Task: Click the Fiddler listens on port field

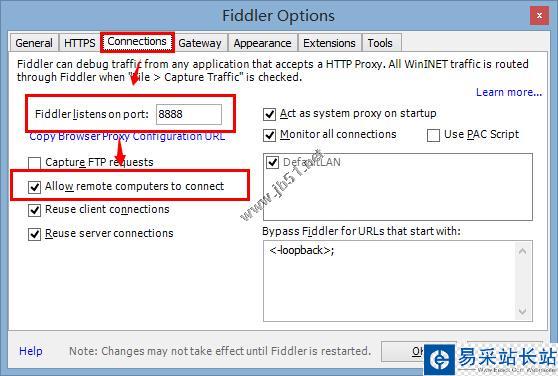Action: click(x=189, y=114)
